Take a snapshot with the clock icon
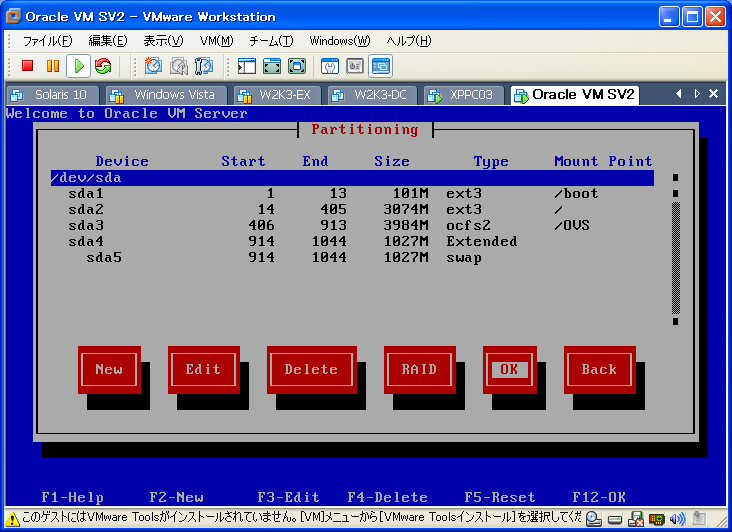The height and width of the screenshot is (532, 732). [153, 66]
